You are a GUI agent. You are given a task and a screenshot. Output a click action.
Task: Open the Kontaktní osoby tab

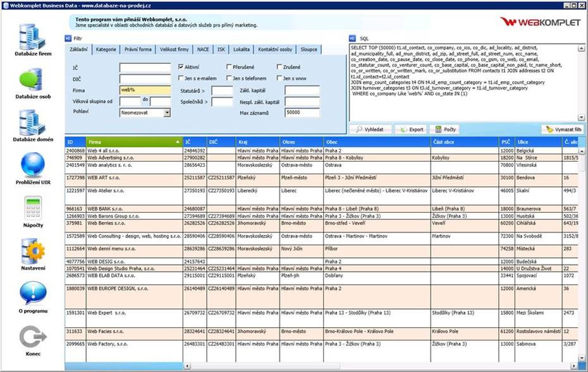[275, 49]
